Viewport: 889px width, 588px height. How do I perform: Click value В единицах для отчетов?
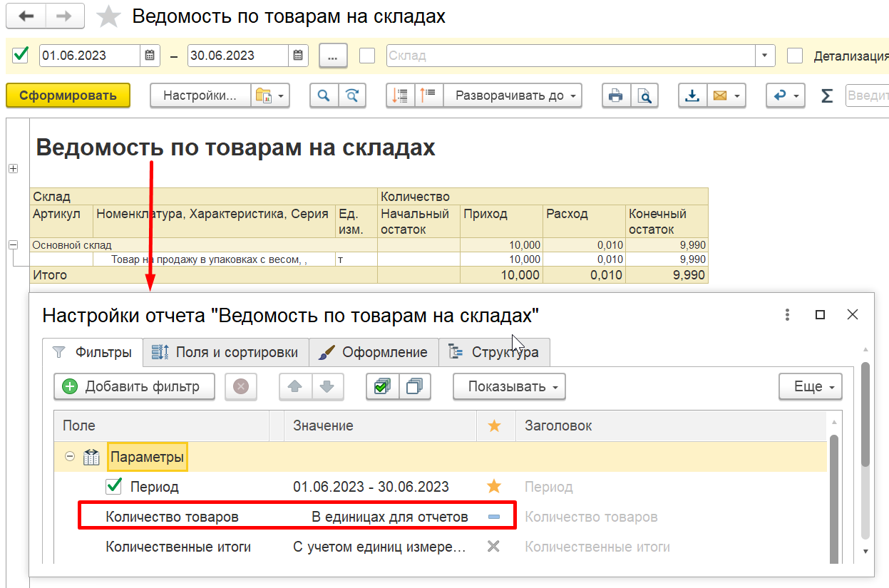[x=390, y=517]
